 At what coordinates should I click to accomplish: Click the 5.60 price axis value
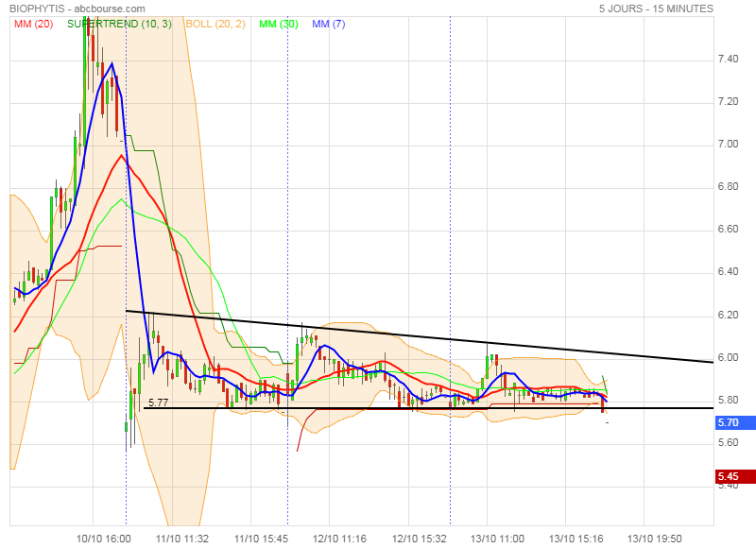[x=728, y=442]
